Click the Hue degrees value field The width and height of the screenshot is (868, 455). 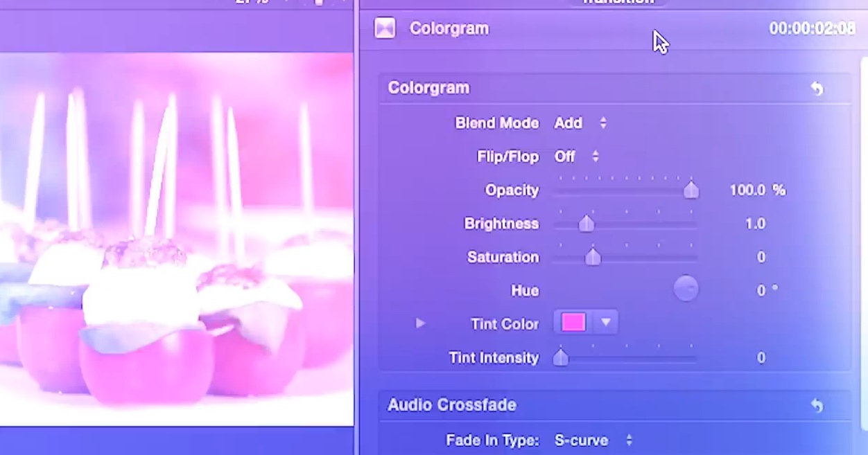[761, 291]
